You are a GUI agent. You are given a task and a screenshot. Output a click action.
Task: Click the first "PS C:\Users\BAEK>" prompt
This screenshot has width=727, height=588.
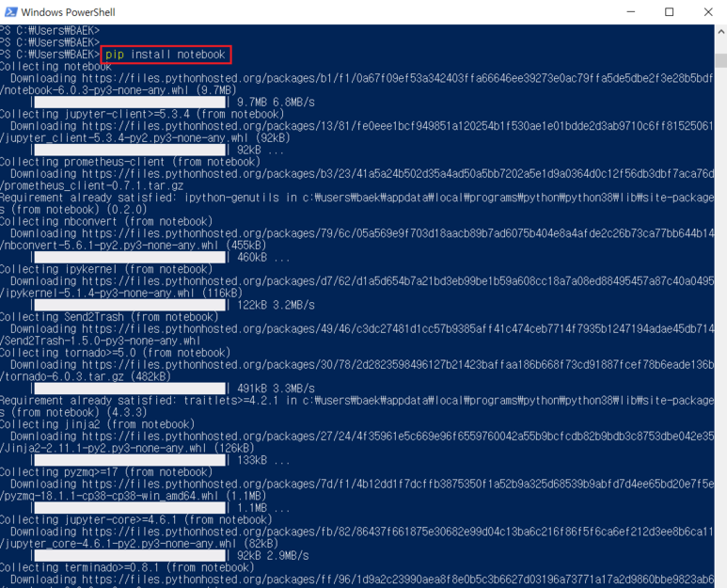50,31
